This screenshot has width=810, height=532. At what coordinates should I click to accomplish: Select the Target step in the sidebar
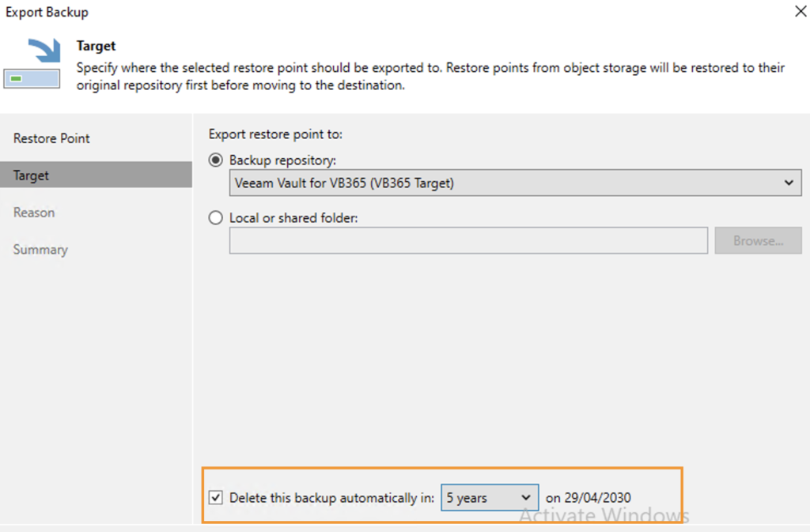pyautogui.click(x=32, y=175)
